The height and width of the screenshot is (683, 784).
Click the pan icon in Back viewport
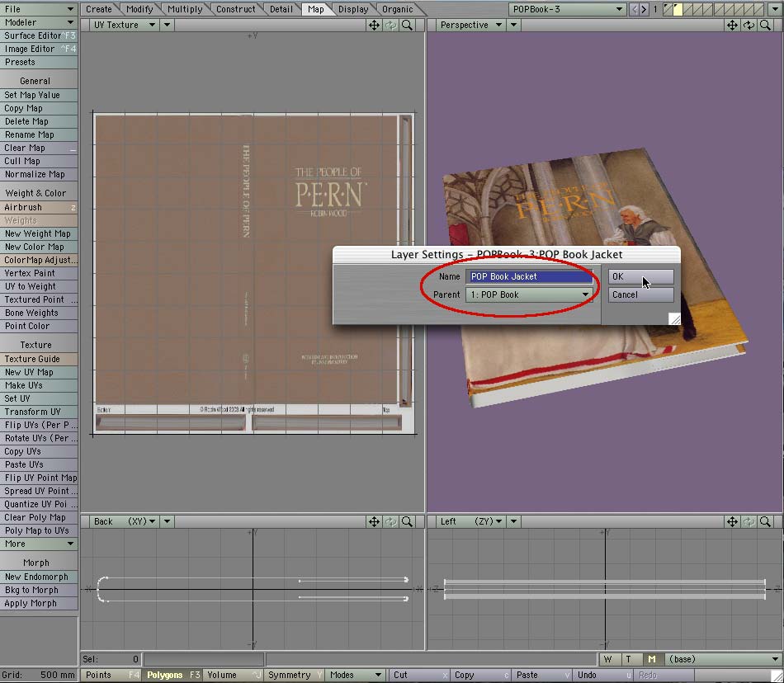click(x=374, y=521)
